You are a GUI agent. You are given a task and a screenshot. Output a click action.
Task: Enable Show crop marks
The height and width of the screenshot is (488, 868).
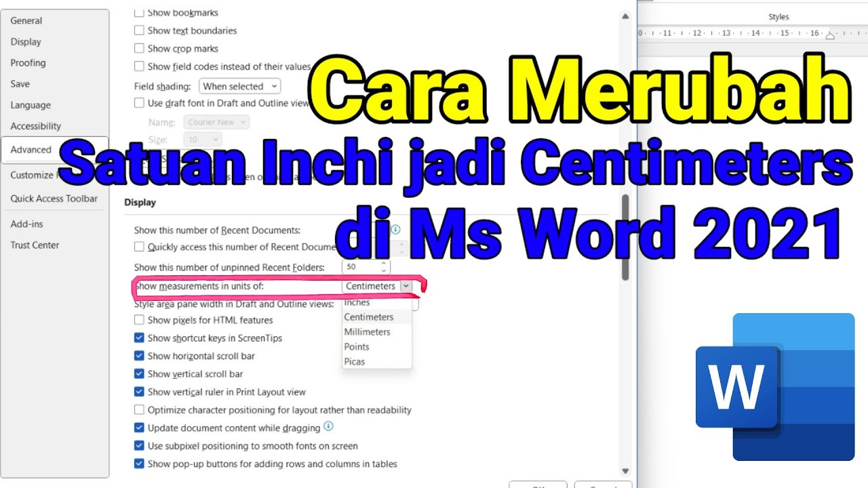139,48
